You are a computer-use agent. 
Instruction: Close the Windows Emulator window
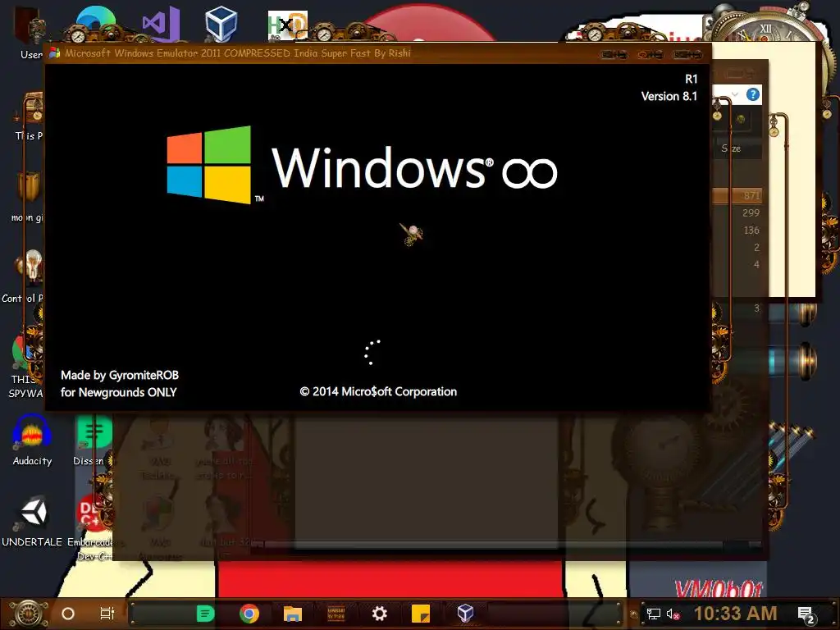click(x=687, y=54)
